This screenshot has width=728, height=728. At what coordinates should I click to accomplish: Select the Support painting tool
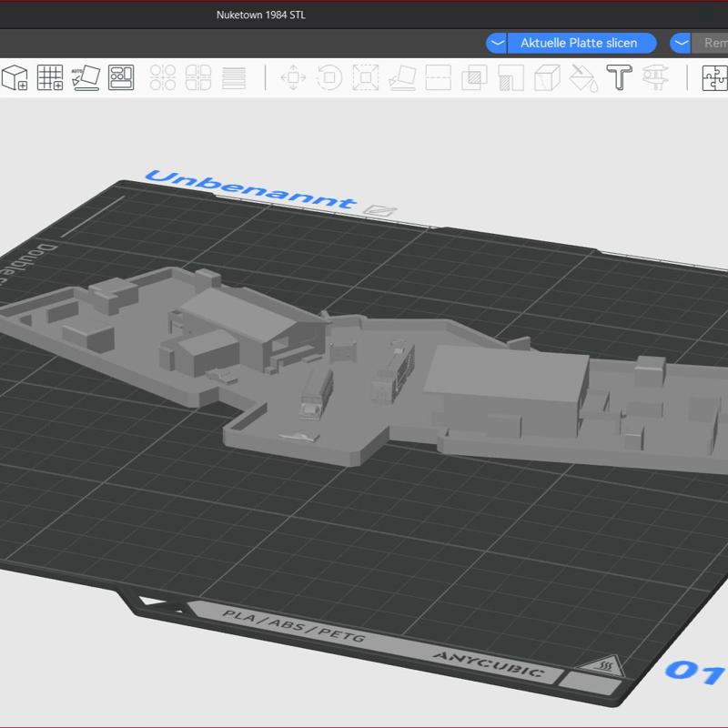(x=511, y=78)
